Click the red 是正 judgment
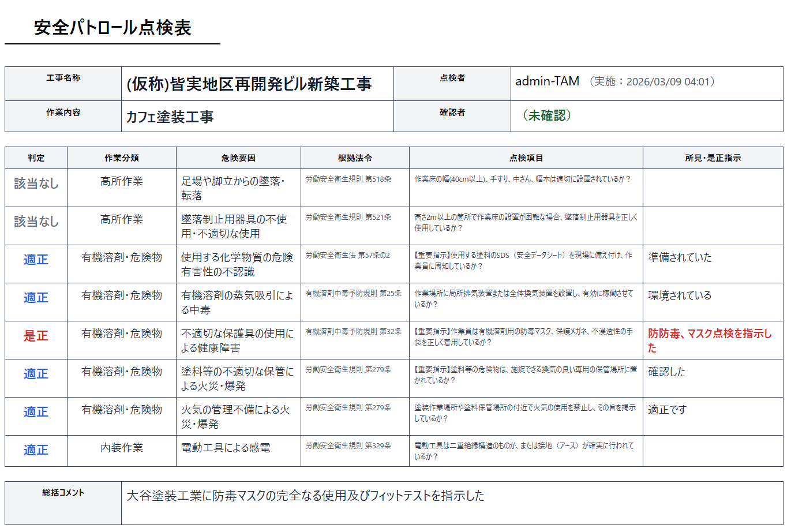 tap(36, 336)
